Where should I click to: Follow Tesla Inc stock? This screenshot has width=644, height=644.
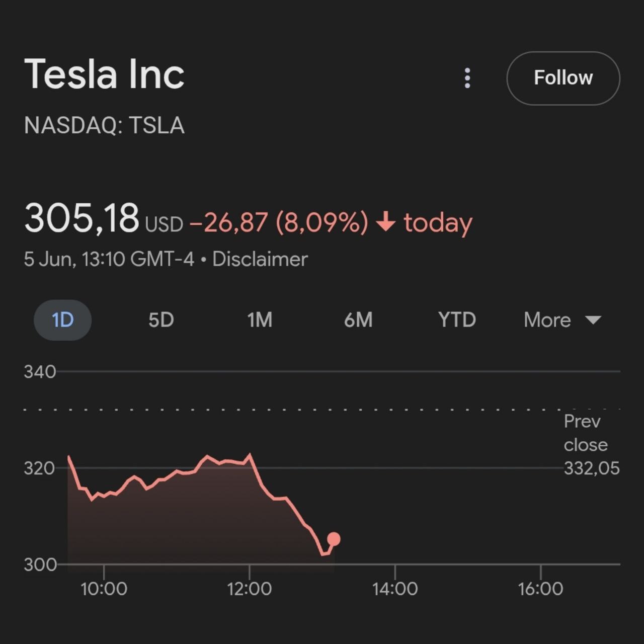coord(563,78)
